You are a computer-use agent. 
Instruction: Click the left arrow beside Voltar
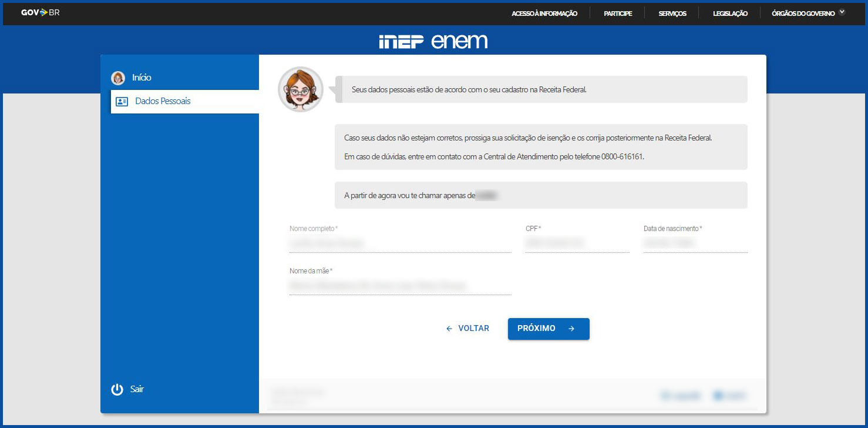pyautogui.click(x=449, y=329)
